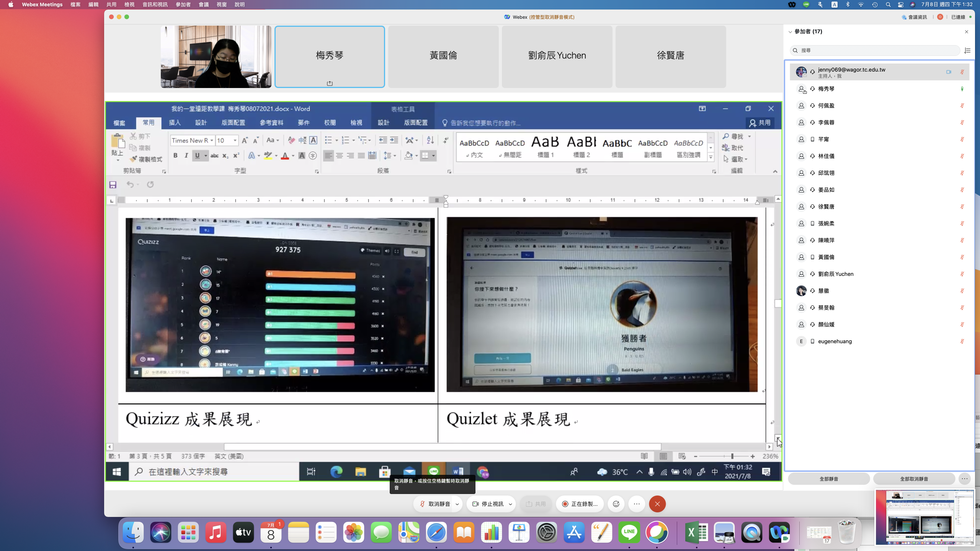Collapse the 參加者 (17) panel header
Viewport: 980px width, 551px height.
pos(790,32)
